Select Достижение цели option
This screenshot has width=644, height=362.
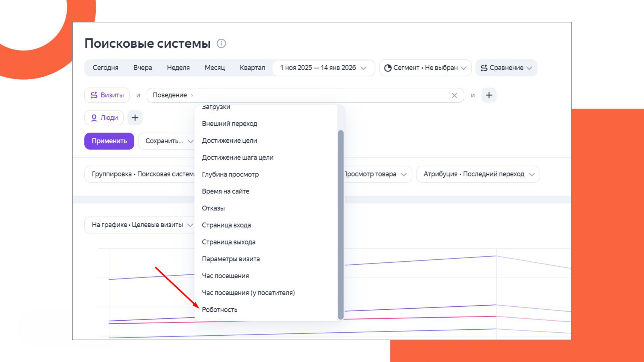click(x=229, y=140)
